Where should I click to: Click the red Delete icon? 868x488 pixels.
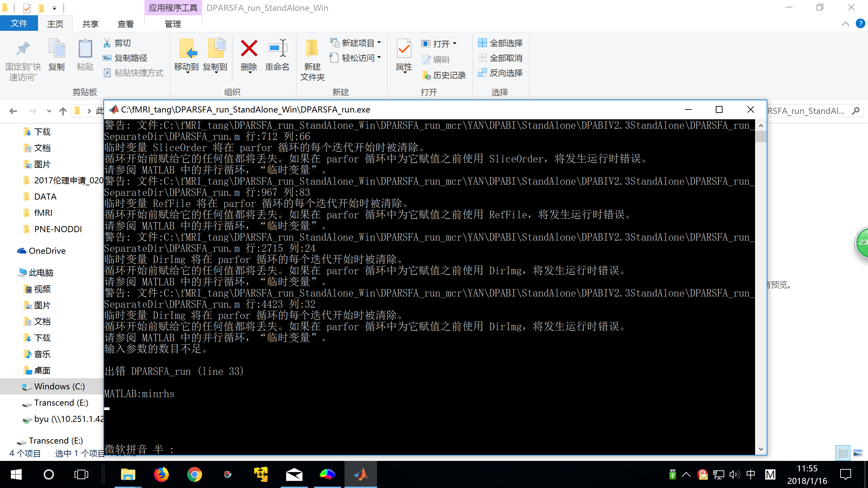(x=249, y=48)
